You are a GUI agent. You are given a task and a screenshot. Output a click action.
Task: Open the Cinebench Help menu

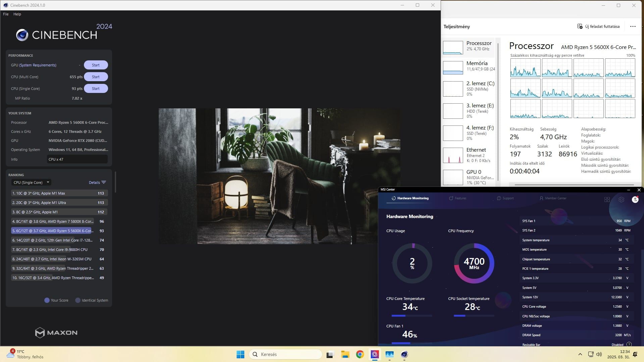pyautogui.click(x=17, y=14)
